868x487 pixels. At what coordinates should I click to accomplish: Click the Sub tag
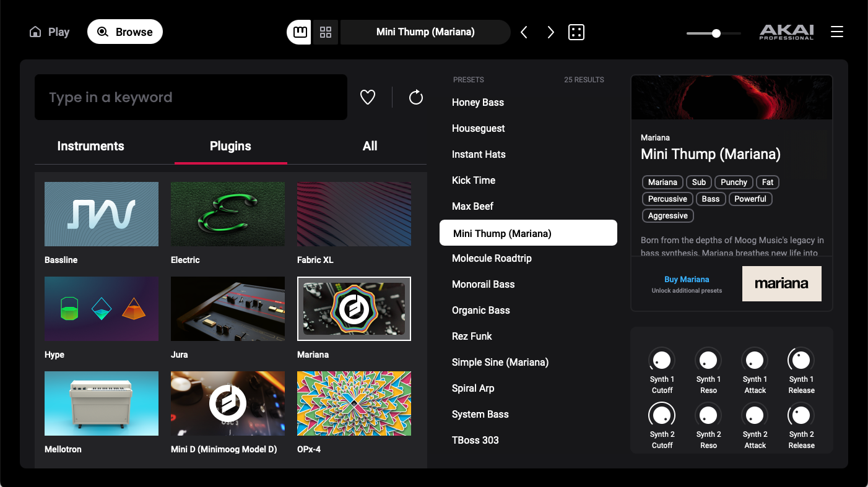tap(699, 182)
